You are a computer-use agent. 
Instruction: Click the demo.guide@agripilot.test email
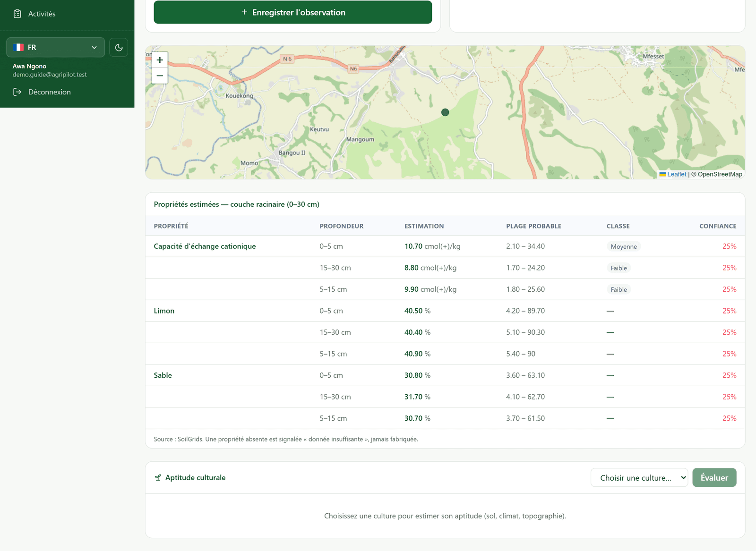pos(50,75)
